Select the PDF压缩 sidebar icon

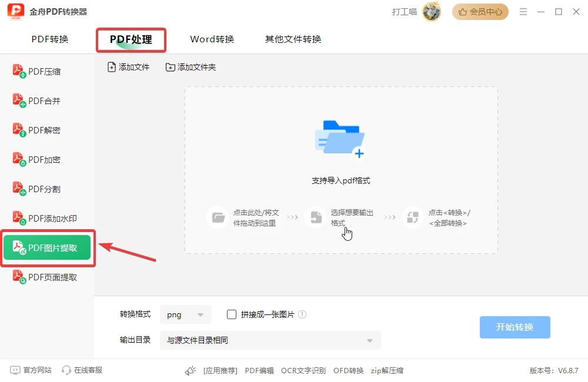click(x=19, y=71)
